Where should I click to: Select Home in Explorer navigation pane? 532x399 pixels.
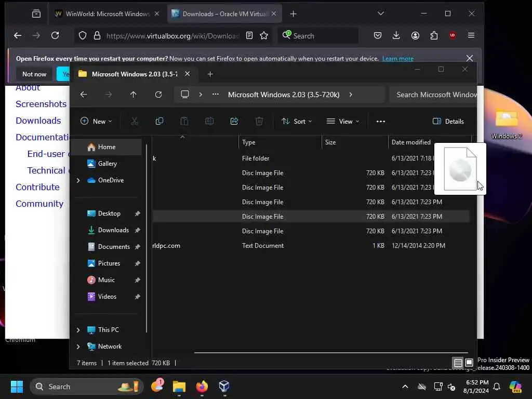pyautogui.click(x=107, y=147)
